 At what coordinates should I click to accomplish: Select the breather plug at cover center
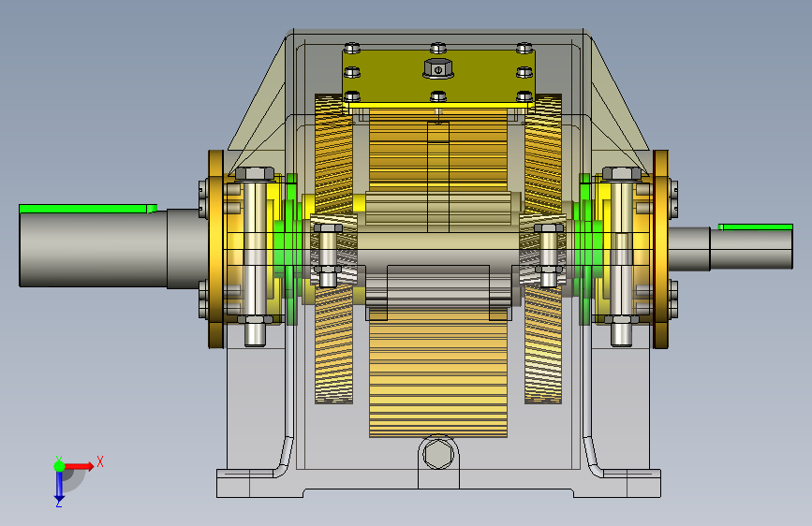tap(438, 68)
